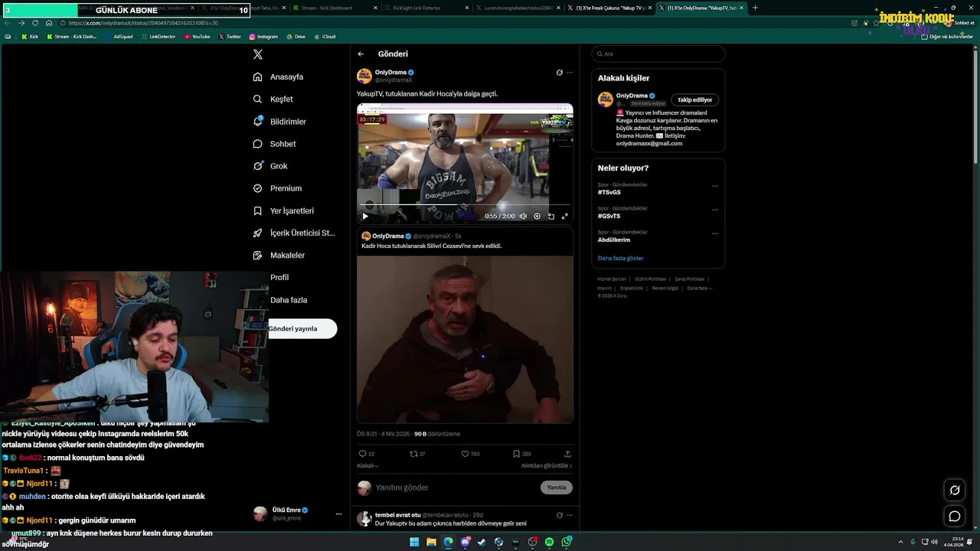Image resolution: width=980 pixels, height=551 pixels.
Task: Open Windows Start menu
Action: click(x=414, y=542)
